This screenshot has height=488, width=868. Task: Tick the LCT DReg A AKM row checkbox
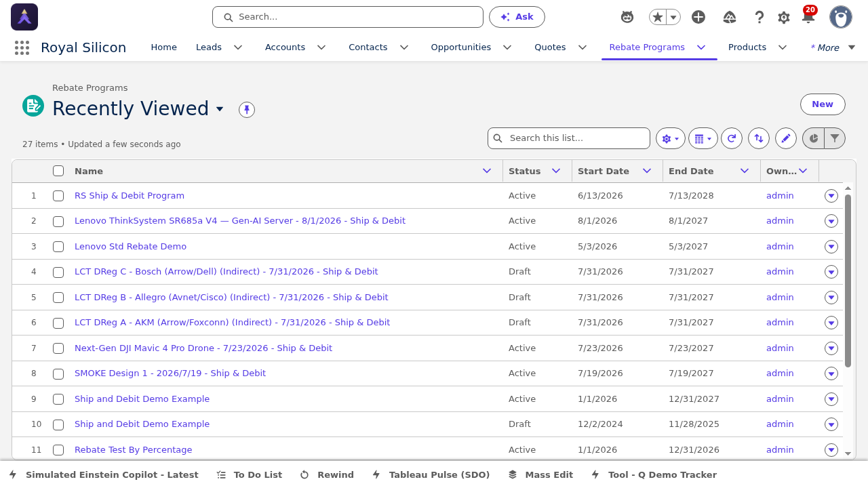point(58,323)
